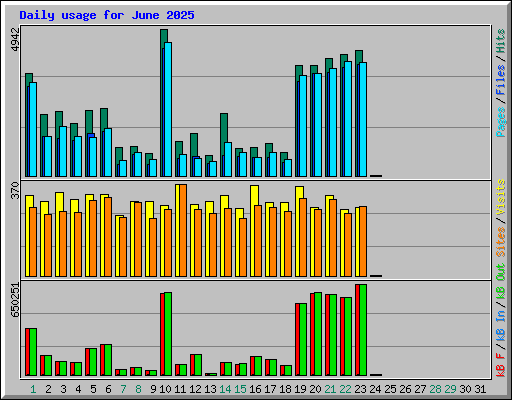Click the 'kB F' legend label
This screenshot has width=512, height=400.
coord(501,364)
